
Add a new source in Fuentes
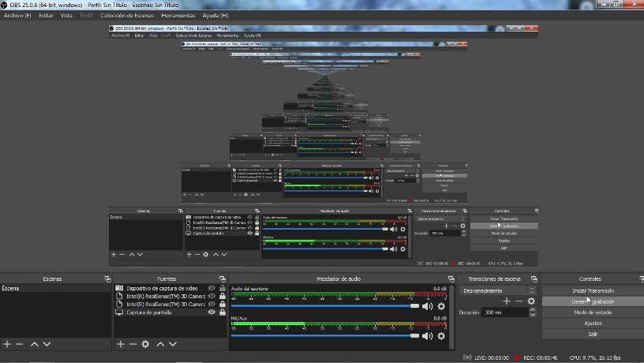120,344
